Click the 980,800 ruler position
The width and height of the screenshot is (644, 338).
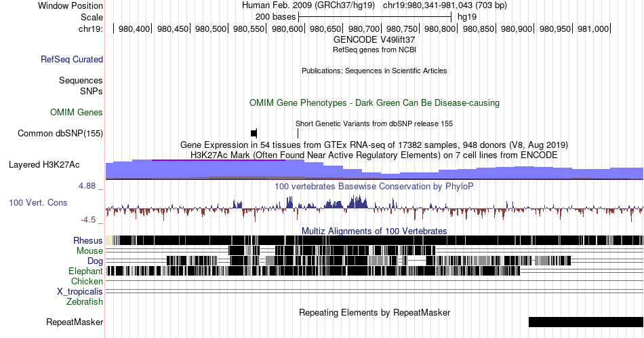(x=440, y=29)
